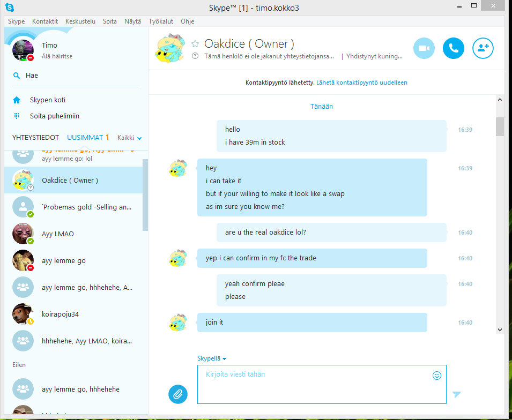Open yesterday's group 'ayy lemme go, hhhehehe'
The width and height of the screenshot is (512, 420).
(73, 389)
